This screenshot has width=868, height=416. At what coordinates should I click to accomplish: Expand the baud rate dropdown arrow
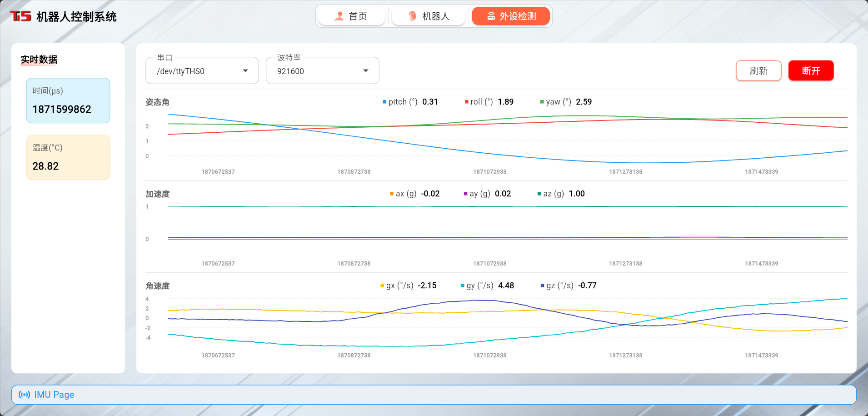[366, 71]
